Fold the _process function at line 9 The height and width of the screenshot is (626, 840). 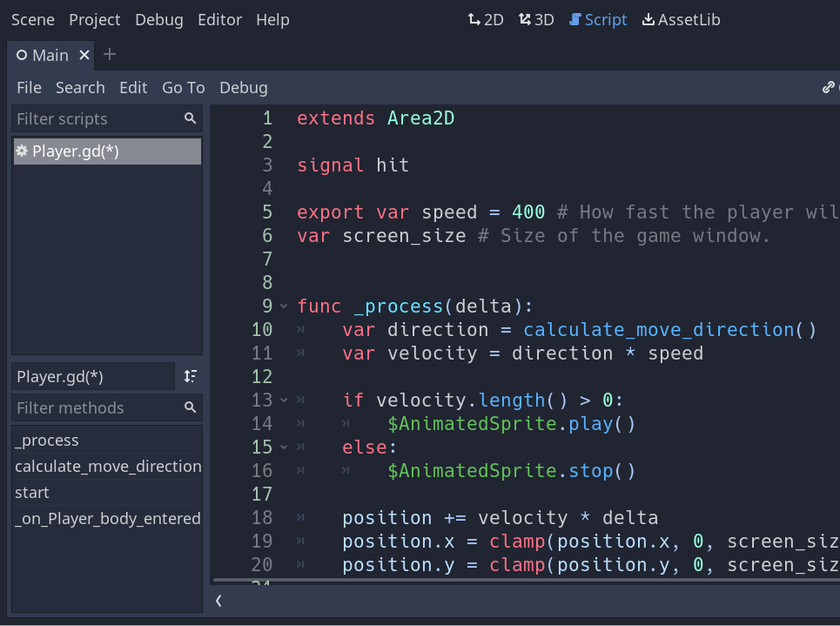(x=284, y=306)
